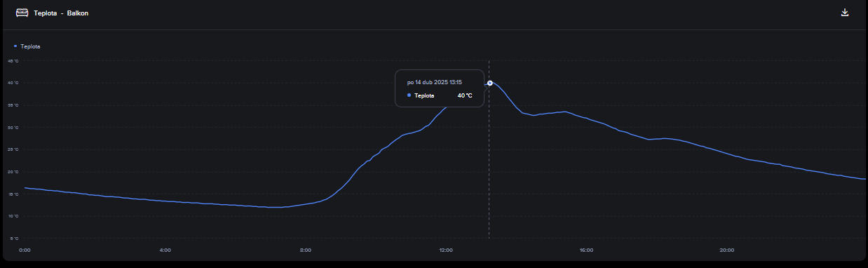The width and height of the screenshot is (868, 268).
Task: Click the 16:00 x-axis label
Action: (x=586, y=250)
